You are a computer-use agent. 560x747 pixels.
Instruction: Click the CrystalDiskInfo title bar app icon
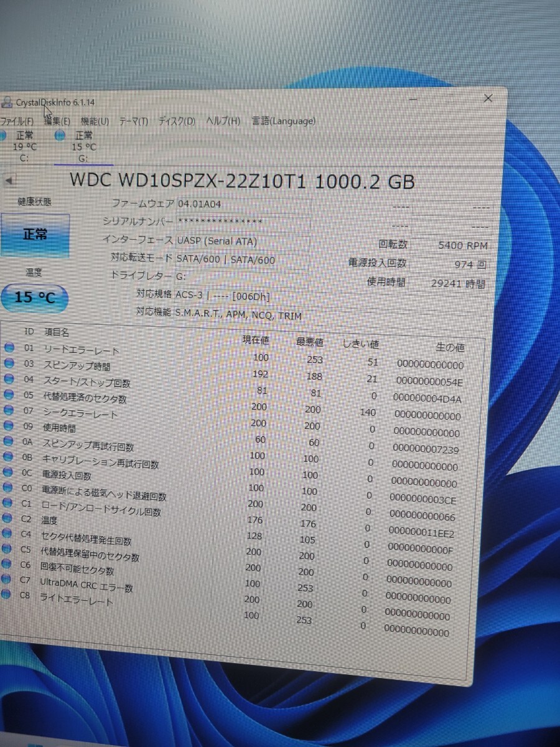(x=7, y=102)
